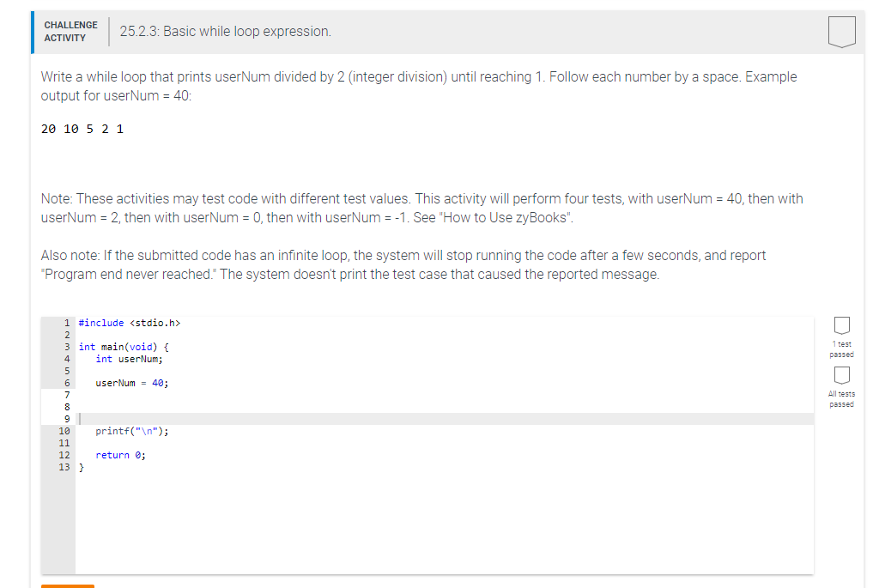Click line number 9 in the editor gutter
873x588 pixels.
(66, 418)
